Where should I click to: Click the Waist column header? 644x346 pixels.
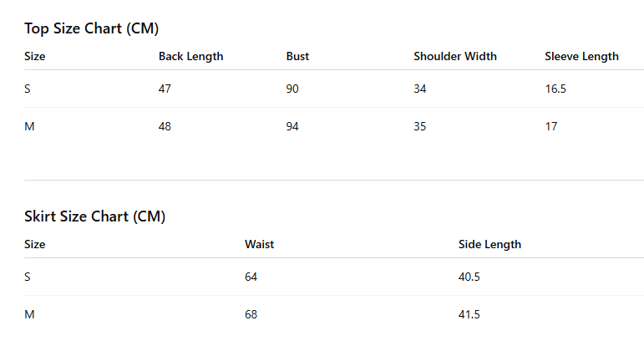[259, 245]
